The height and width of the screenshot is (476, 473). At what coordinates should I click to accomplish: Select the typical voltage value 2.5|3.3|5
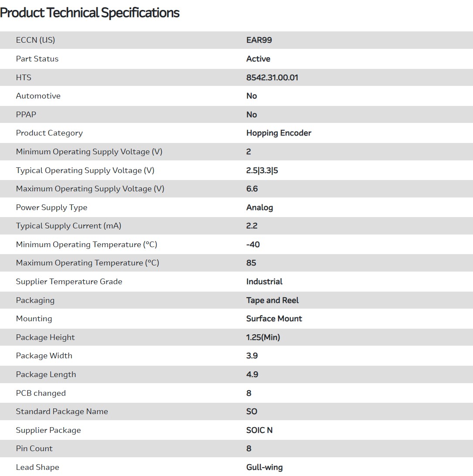point(262,170)
